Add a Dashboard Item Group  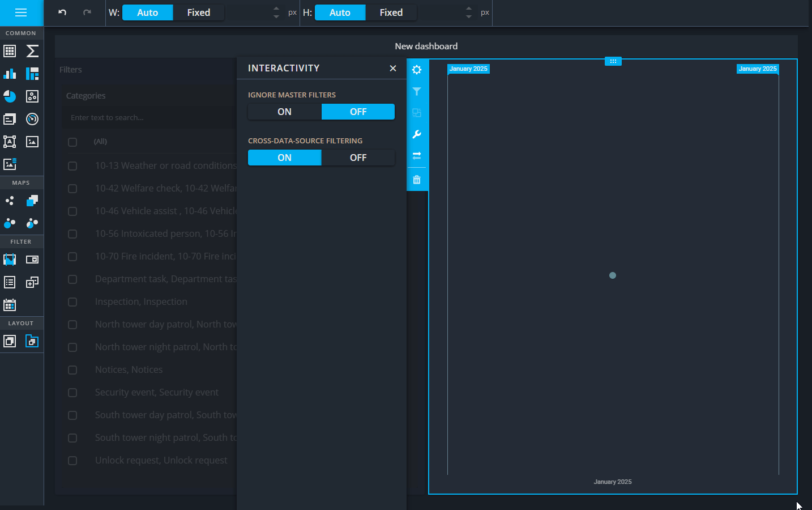10,341
